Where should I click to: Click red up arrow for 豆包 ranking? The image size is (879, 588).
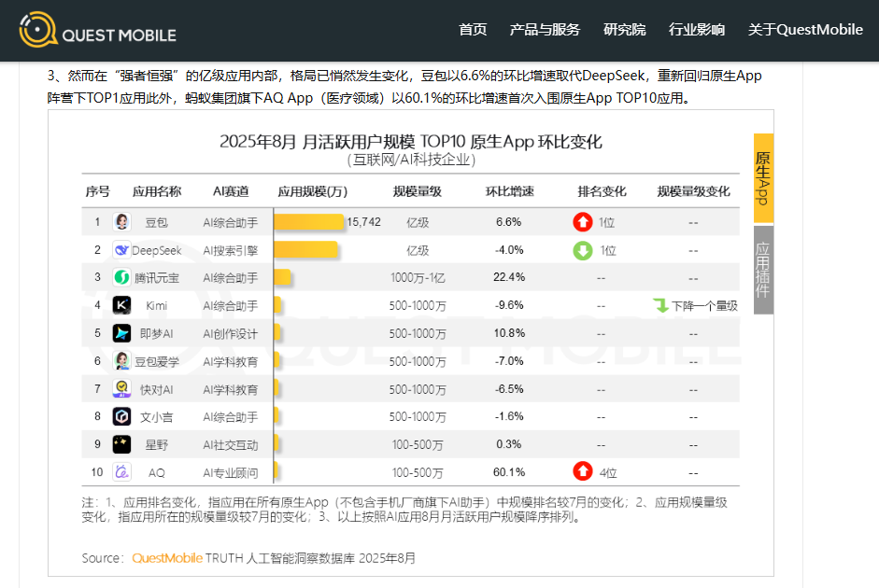(583, 222)
